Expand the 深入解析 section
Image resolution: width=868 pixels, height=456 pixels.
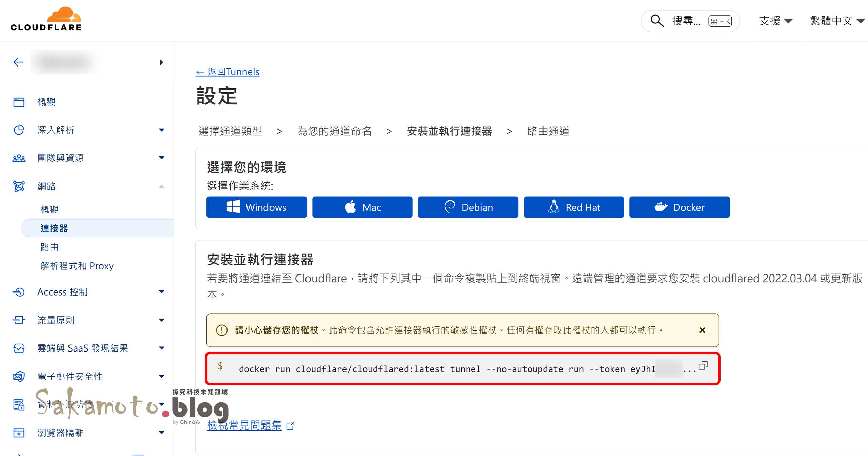coord(162,130)
